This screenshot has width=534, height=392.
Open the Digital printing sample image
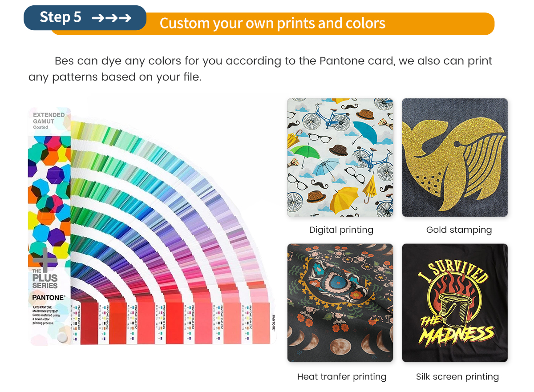340,158
